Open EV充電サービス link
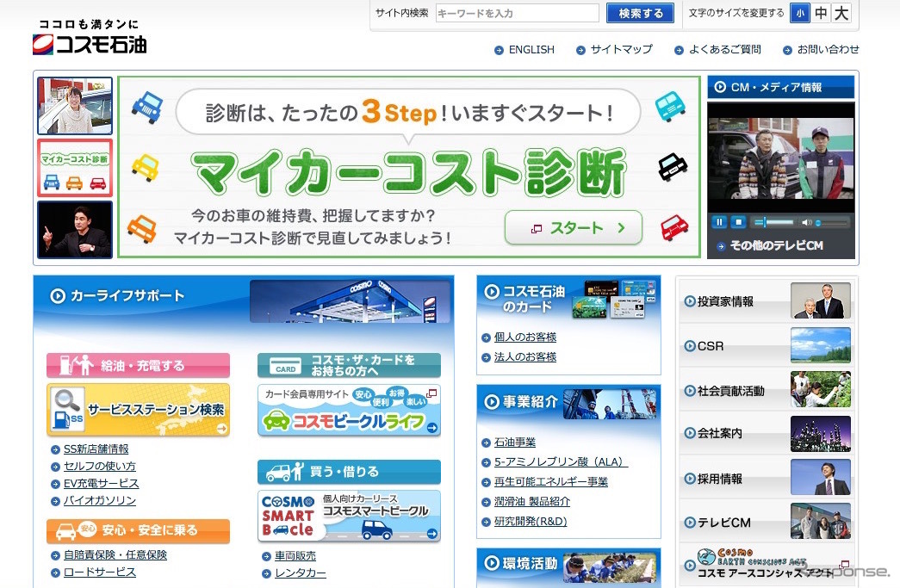The image size is (900, 588). click(x=101, y=484)
